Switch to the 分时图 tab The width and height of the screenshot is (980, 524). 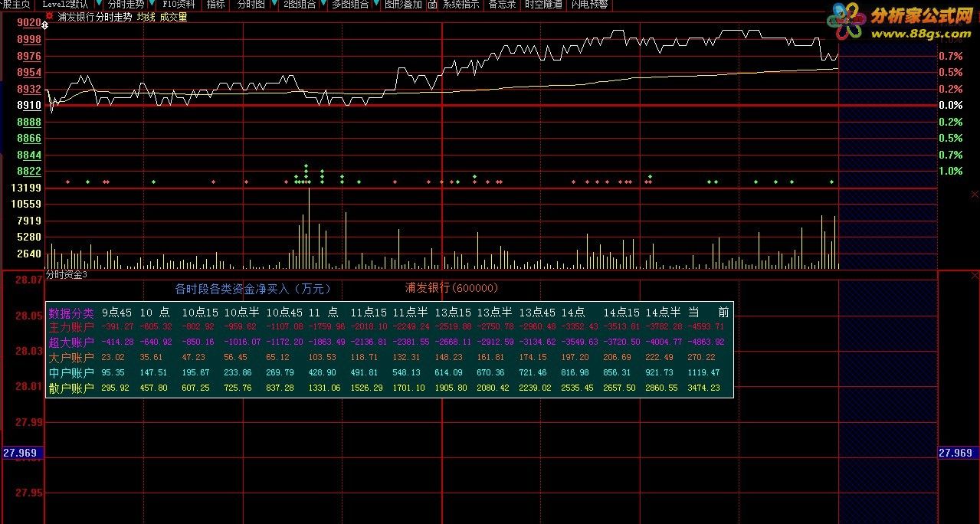[x=251, y=4]
